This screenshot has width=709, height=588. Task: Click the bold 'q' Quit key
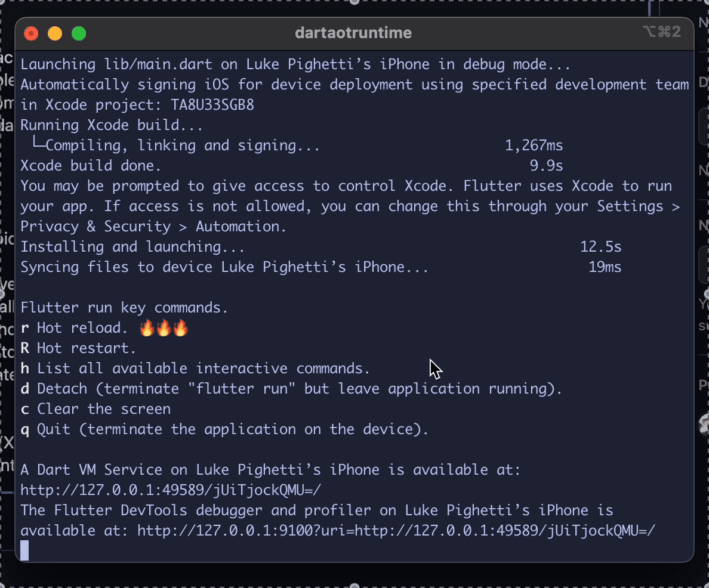24,429
